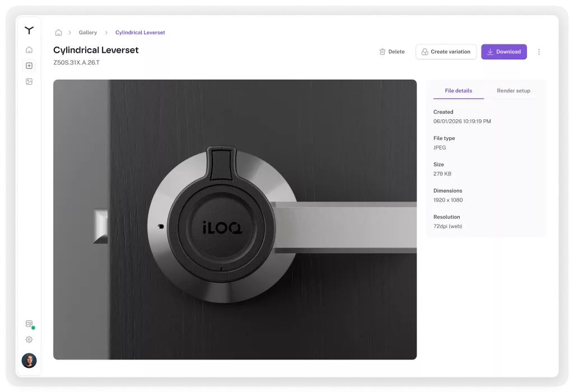Click the 1920 x 1080 dimensions value
This screenshot has height=392, width=574.
point(448,200)
